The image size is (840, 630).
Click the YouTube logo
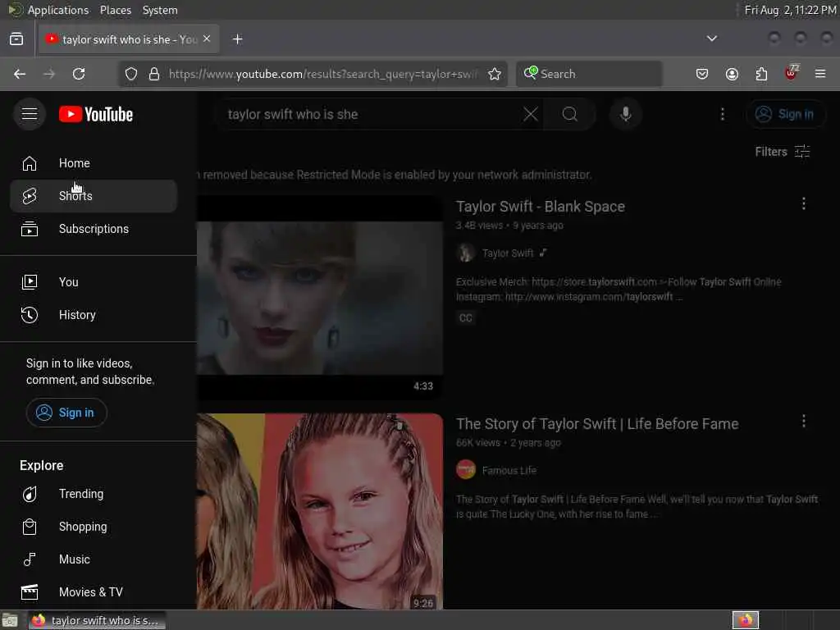(96, 114)
